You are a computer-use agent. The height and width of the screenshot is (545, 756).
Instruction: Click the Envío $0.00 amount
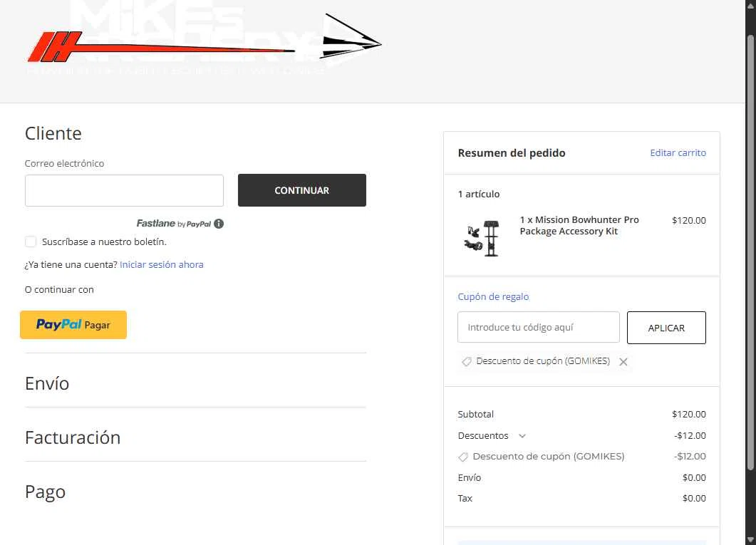[694, 477]
